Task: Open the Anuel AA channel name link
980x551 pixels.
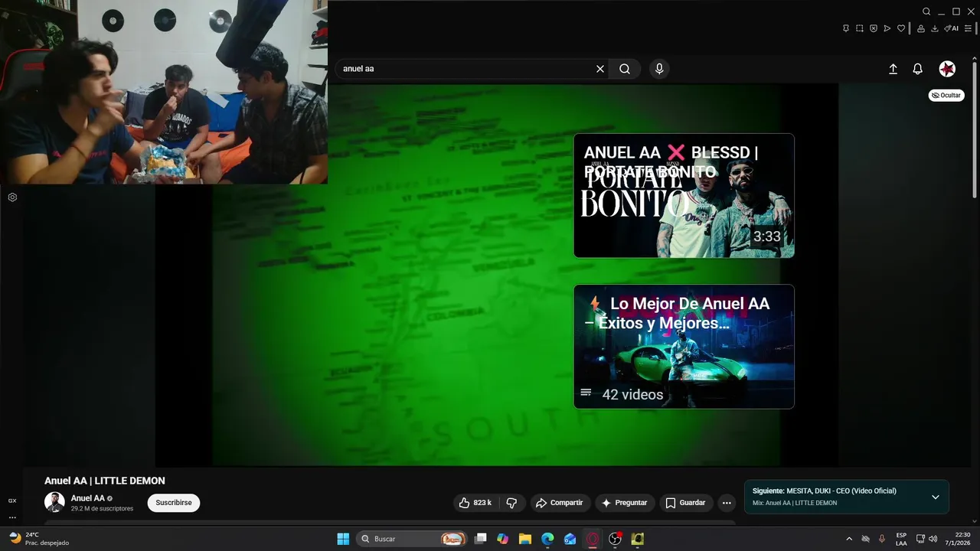Action: (88, 498)
